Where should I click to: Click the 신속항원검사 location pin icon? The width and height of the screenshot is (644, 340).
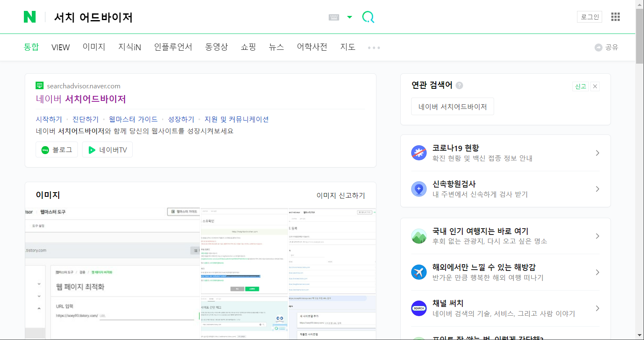click(x=419, y=189)
